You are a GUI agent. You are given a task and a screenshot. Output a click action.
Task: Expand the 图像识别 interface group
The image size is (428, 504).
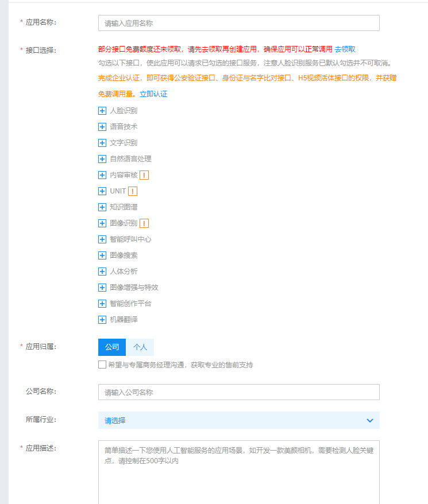(x=102, y=223)
